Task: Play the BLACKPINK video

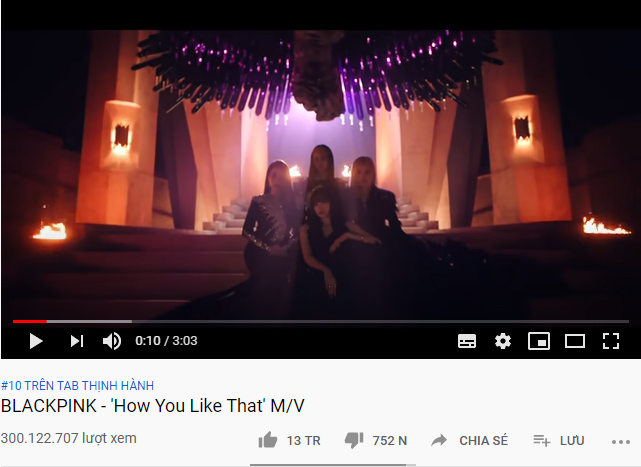Action: 36,341
